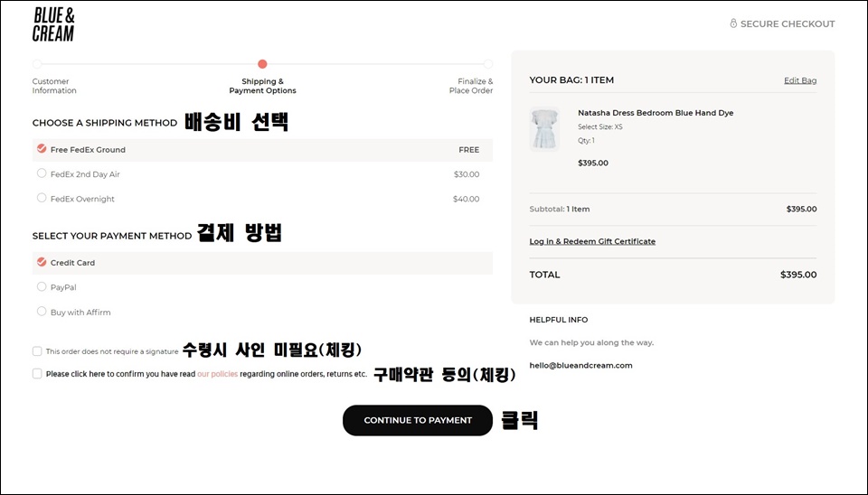Click Natasha Dress Bedroom Blue Hand Dye title

click(x=656, y=113)
